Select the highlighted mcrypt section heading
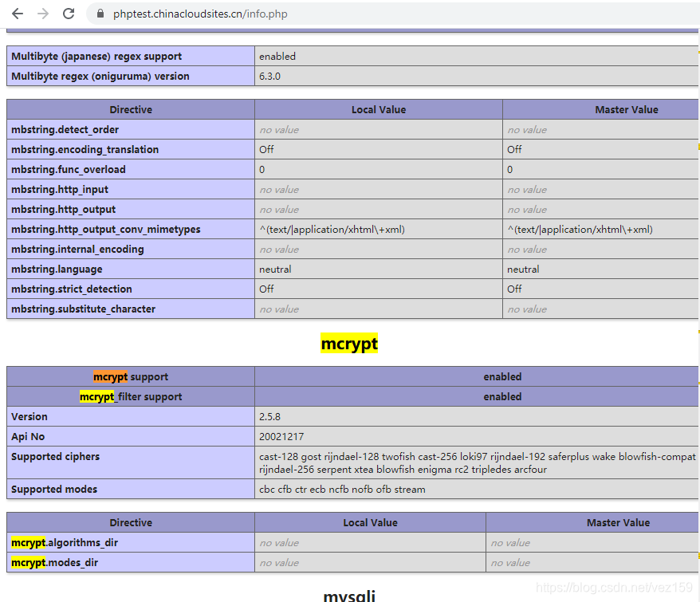 (348, 343)
